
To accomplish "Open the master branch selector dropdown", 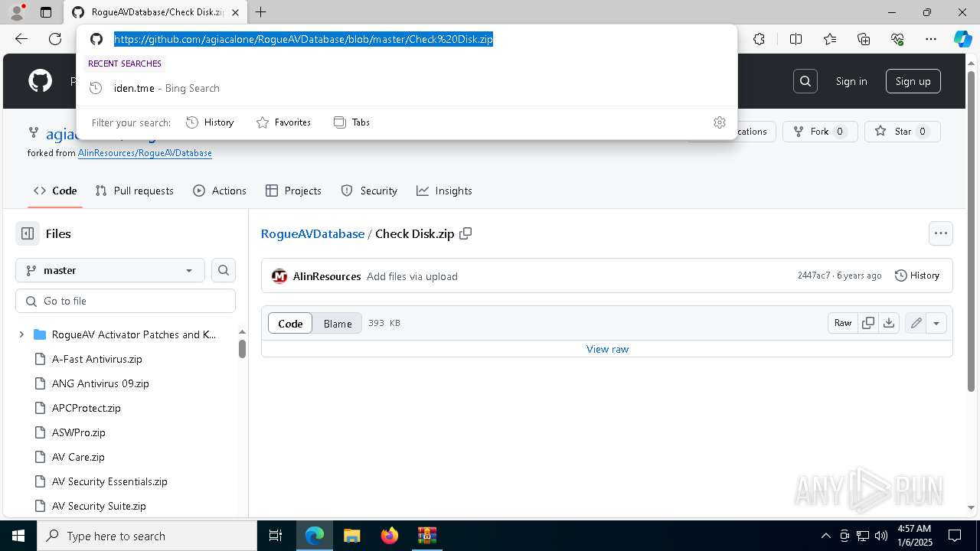I will (110, 270).
